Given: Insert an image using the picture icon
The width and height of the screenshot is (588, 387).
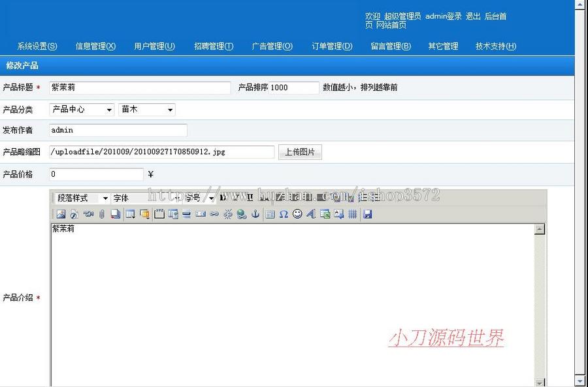Looking at the screenshot, I should coord(61,214).
